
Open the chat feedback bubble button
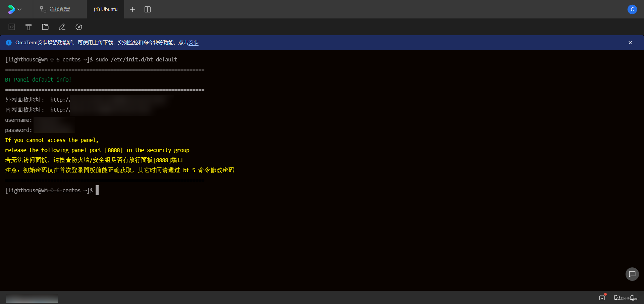(632, 274)
